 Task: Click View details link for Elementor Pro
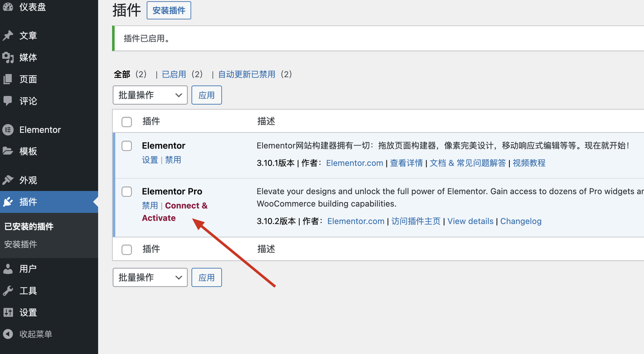click(x=470, y=221)
